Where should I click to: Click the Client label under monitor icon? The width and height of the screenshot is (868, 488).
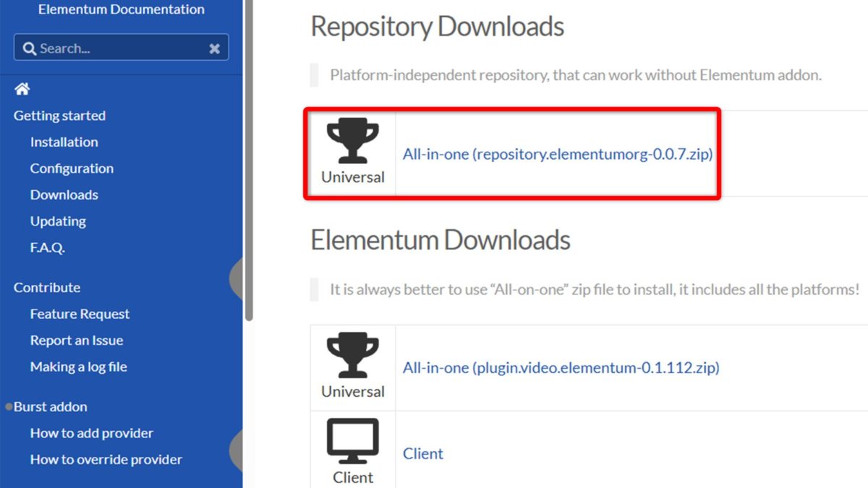coord(353,477)
